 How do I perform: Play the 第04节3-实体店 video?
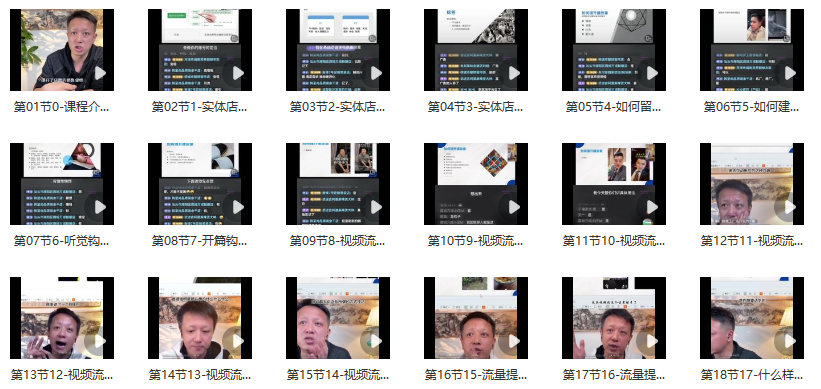513,73
